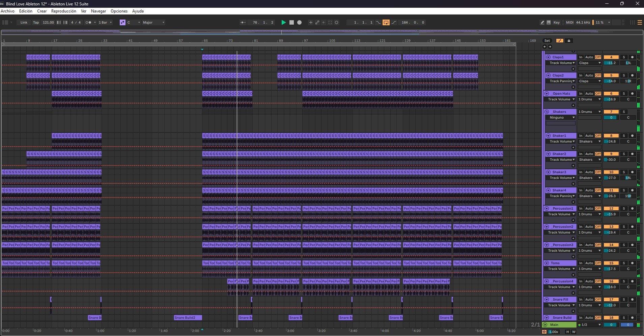
Task: Click the Stop transport button
Action: (x=291, y=23)
